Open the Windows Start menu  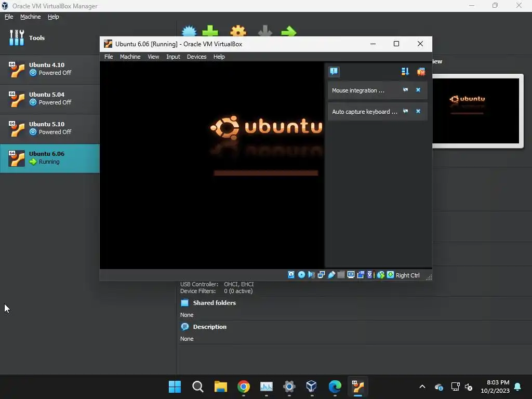(x=175, y=387)
